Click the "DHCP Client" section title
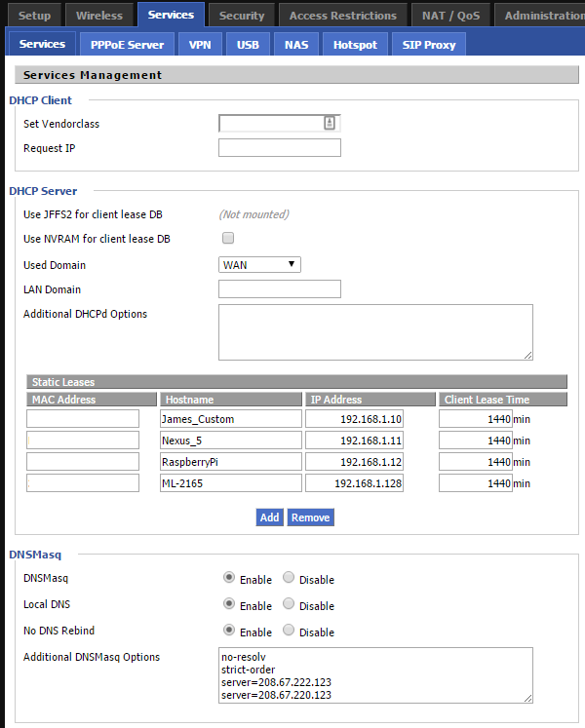The height and width of the screenshot is (728, 585). (40, 100)
